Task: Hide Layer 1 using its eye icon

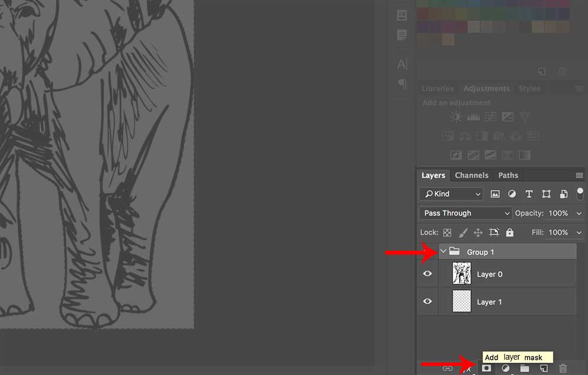Action: [x=427, y=301]
